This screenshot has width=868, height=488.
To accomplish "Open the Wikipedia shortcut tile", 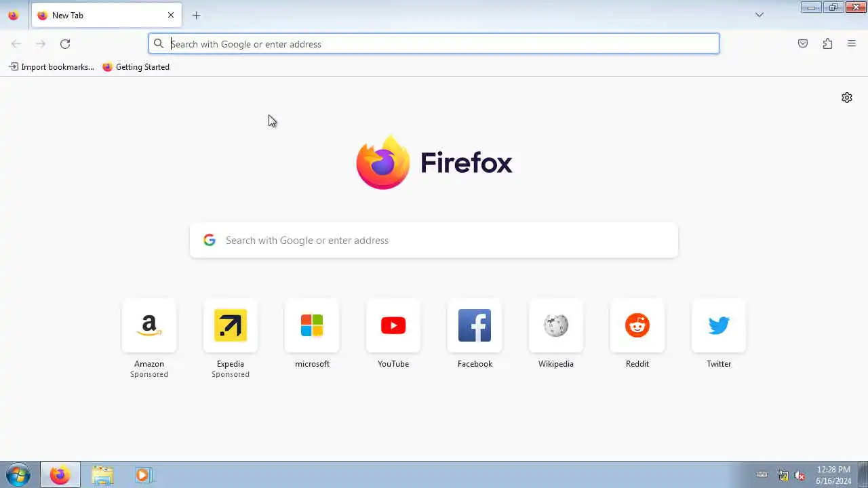I will click(556, 325).
